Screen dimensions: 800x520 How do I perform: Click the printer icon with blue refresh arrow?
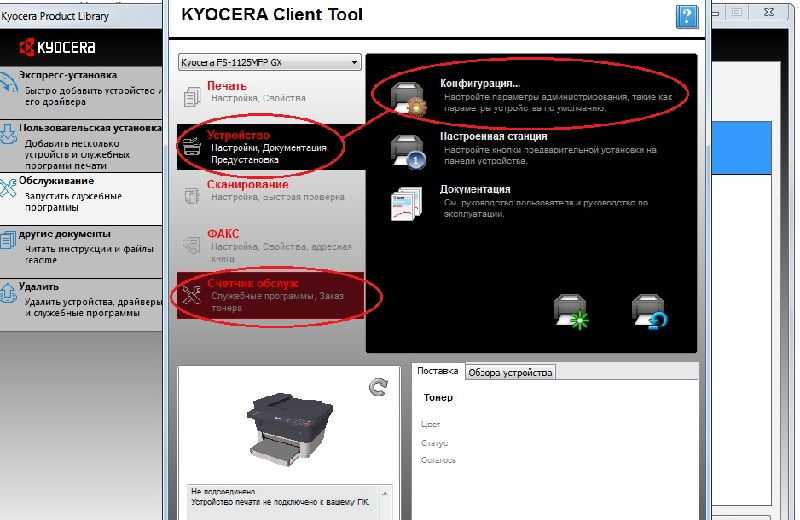(x=649, y=312)
